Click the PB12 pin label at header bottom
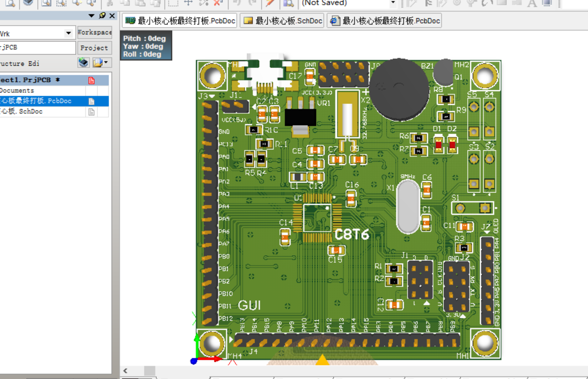Screen dimensions: 588x379 pos(226,319)
